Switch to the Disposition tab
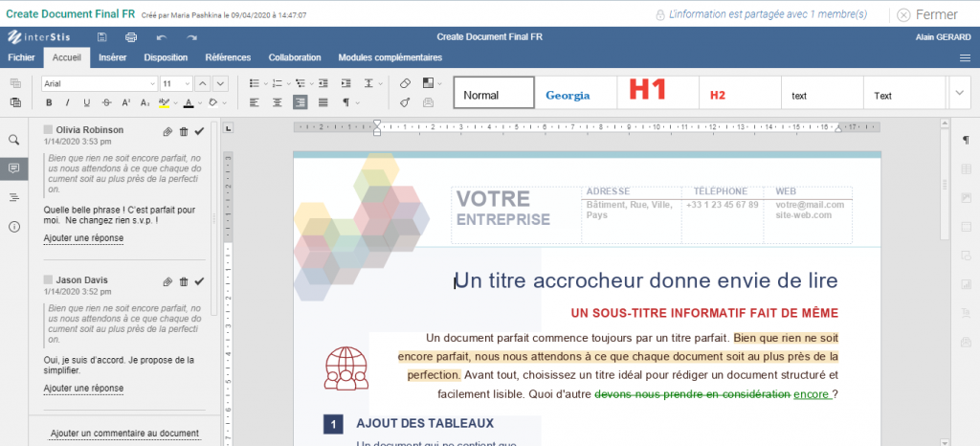 pyautogui.click(x=166, y=57)
